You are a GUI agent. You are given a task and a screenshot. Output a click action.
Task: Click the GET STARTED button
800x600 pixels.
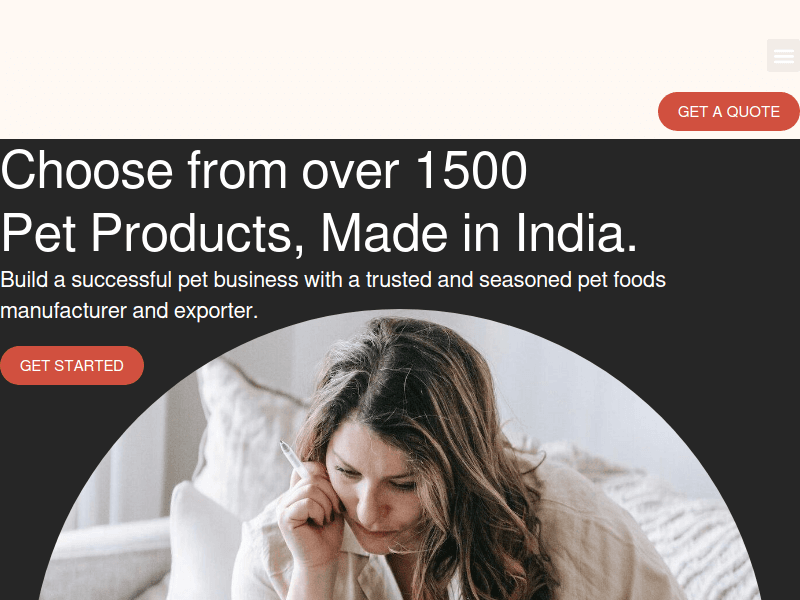pyautogui.click(x=72, y=365)
